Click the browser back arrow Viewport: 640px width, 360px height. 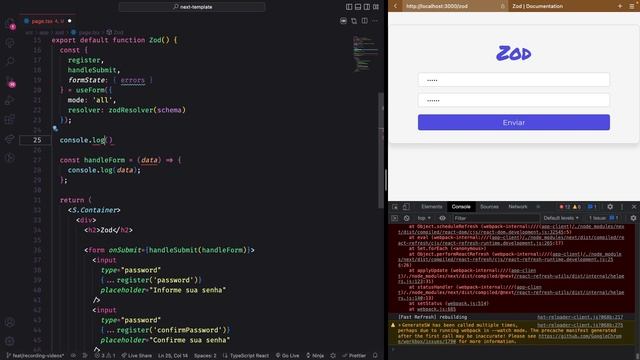[395, 6]
